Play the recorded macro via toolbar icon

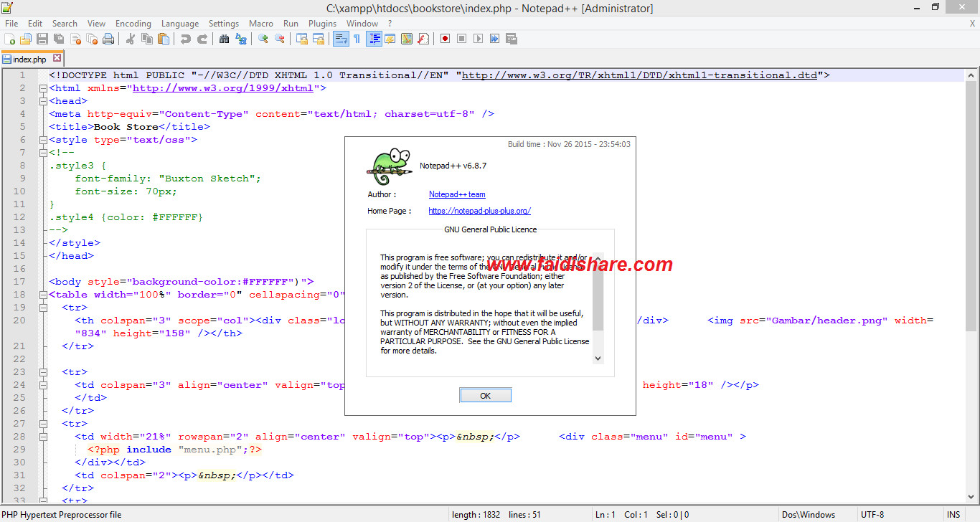click(x=477, y=38)
